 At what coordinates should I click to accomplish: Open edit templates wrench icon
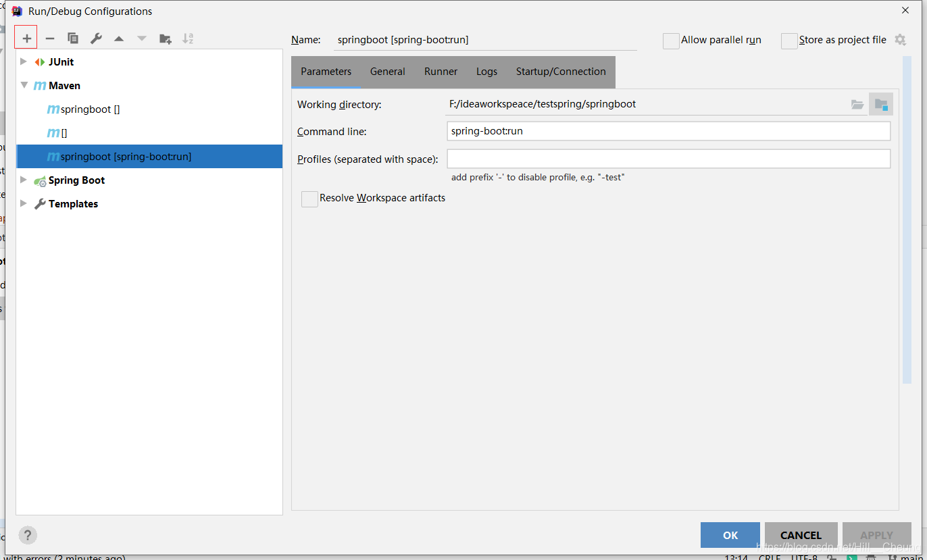click(96, 39)
